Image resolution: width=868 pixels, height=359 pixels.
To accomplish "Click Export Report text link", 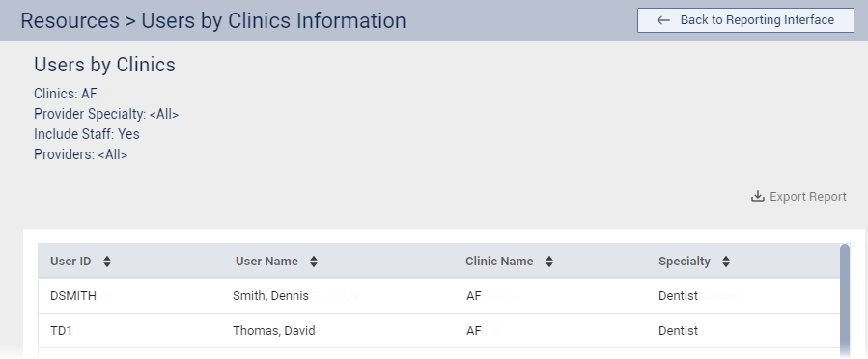I will (x=808, y=196).
